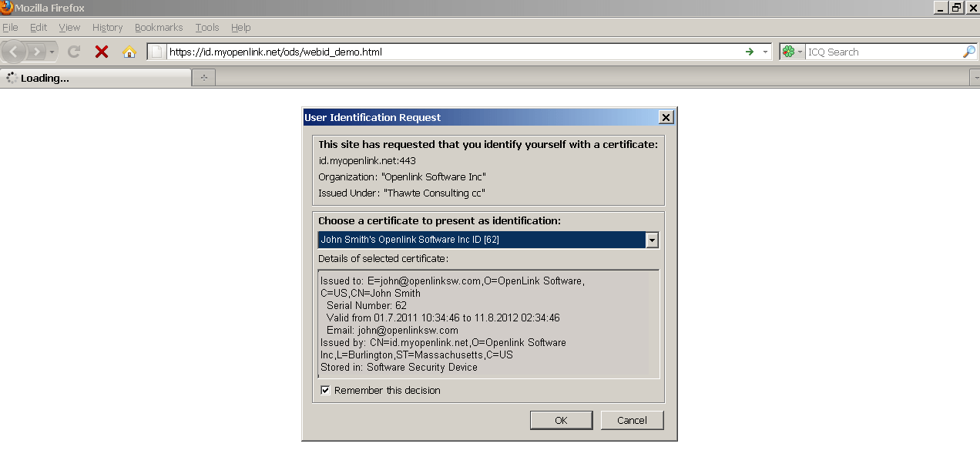
Task: Click the page icon in URL bar
Action: (157, 52)
